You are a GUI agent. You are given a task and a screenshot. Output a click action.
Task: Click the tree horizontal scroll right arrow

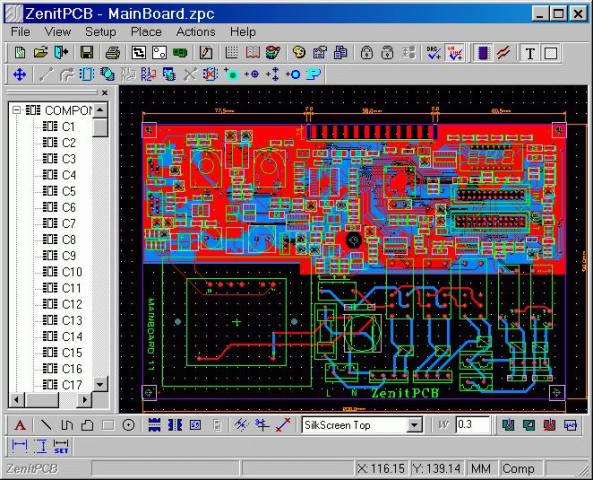tap(84, 399)
